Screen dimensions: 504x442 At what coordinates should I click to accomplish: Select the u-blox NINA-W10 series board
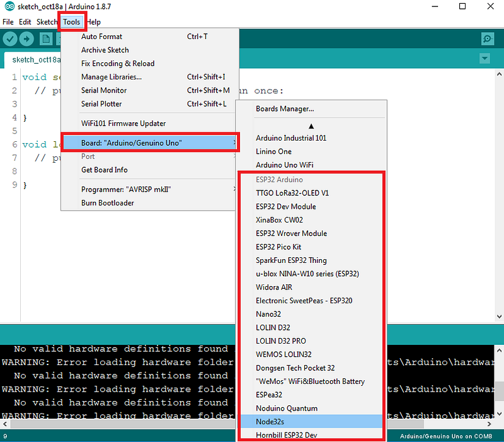pyautogui.click(x=311, y=274)
